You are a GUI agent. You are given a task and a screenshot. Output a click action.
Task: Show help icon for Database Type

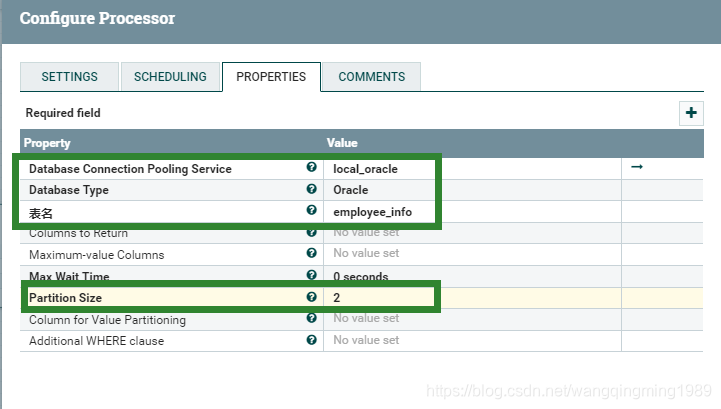coord(311,189)
